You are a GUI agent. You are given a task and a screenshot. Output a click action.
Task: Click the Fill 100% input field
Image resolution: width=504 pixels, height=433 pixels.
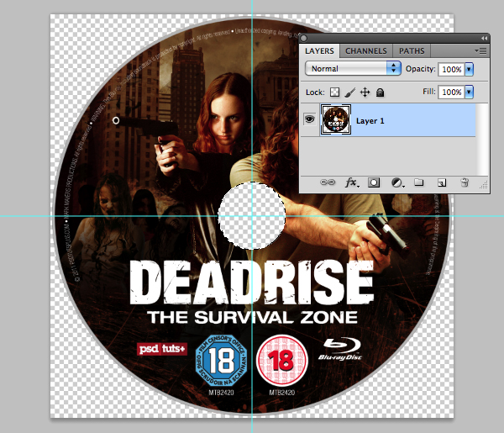coord(451,92)
